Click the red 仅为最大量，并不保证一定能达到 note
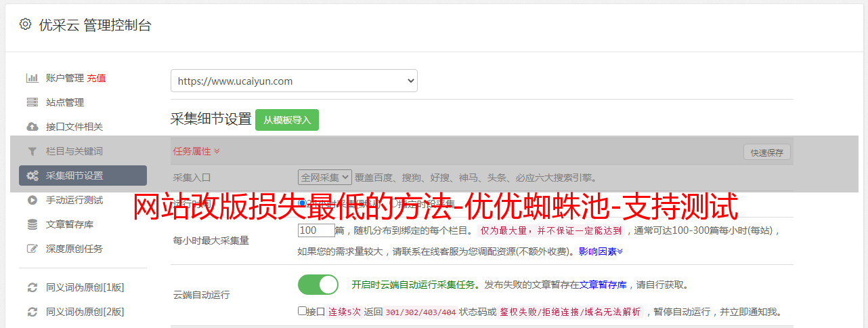Image resolution: width=868 pixels, height=328 pixels. tap(551, 230)
